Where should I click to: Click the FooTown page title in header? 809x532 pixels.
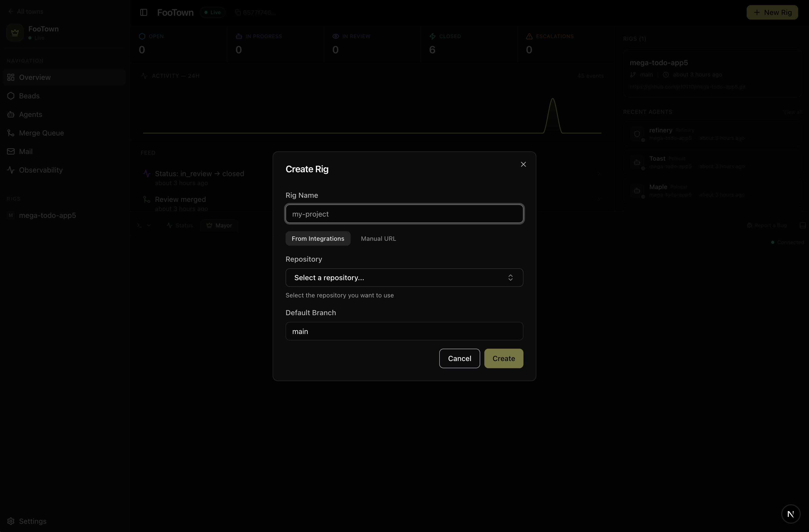click(x=175, y=13)
